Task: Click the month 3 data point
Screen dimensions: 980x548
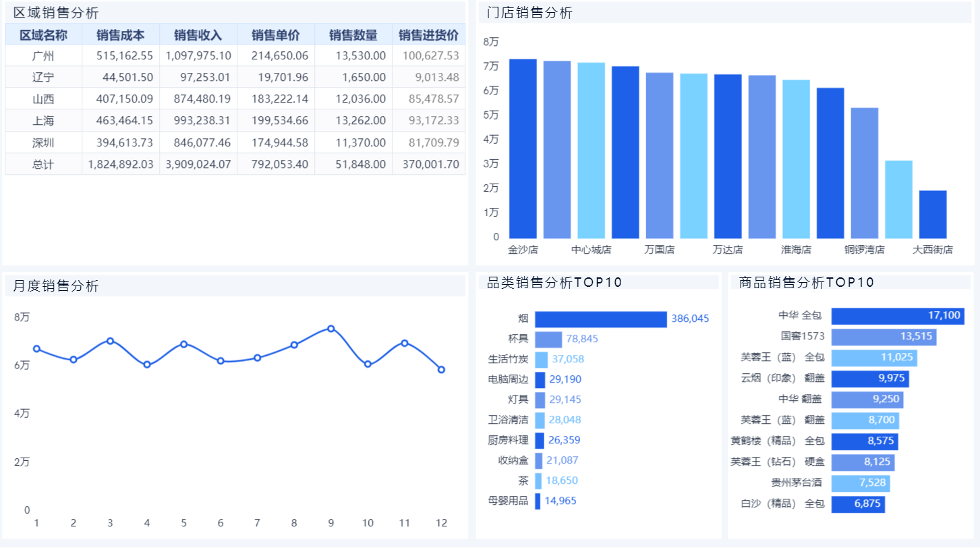Action: click(x=110, y=341)
